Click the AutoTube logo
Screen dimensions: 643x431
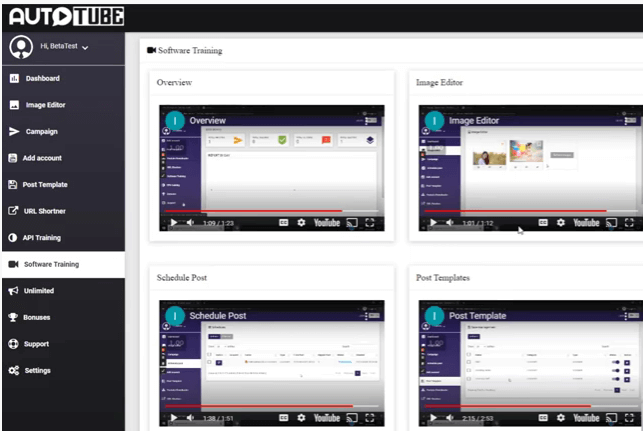pos(66,16)
